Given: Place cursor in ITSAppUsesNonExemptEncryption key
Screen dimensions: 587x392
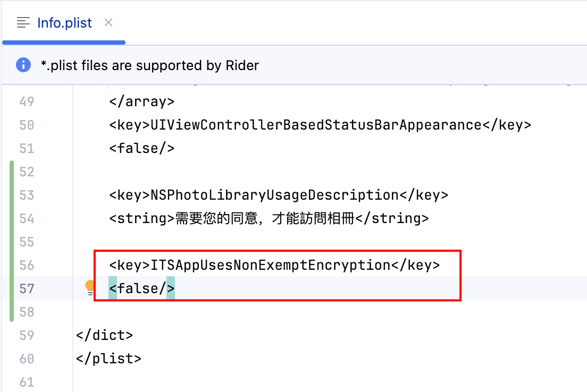Looking at the screenshot, I should coord(270,265).
